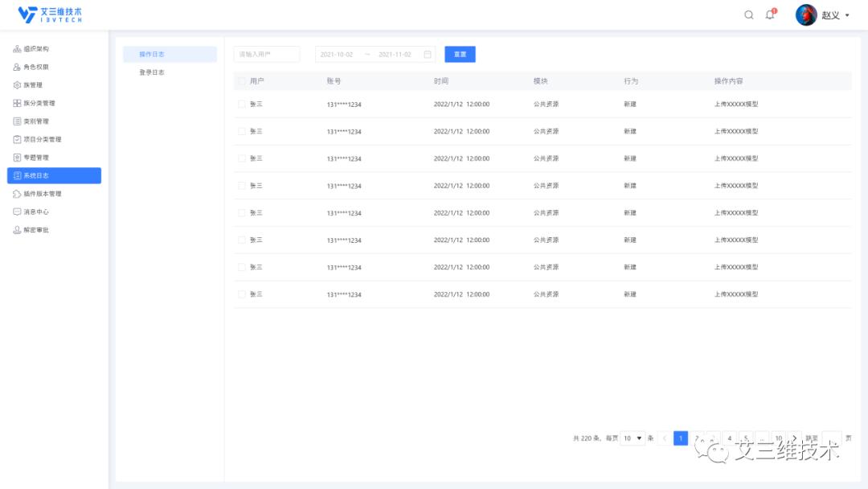Click the blue 重置 button
The height and width of the screenshot is (489, 868).
[x=460, y=54]
